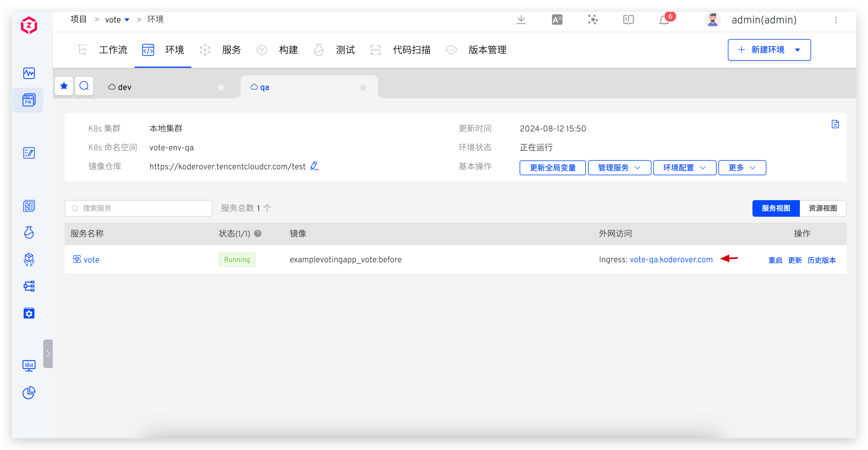The width and height of the screenshot is (868, 450).
Task: Open the dashboard monitoring icon in sidebar
Action: [29, 73]
